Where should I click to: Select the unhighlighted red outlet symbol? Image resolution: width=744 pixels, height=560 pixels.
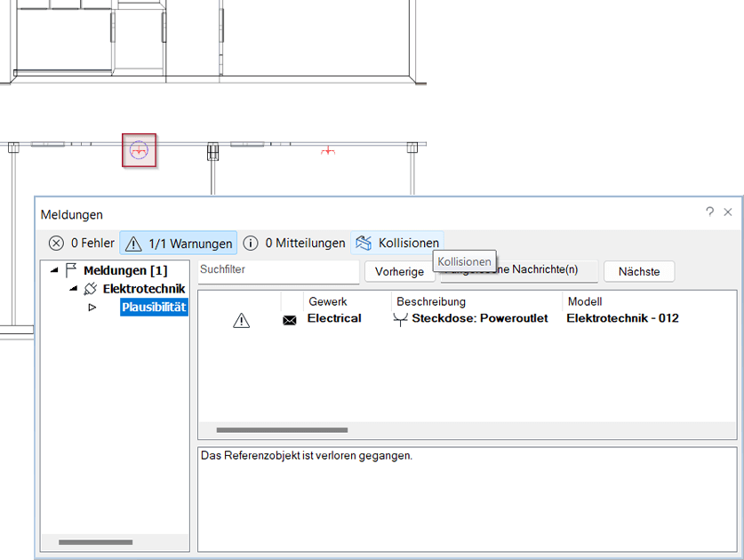point(328,151)
